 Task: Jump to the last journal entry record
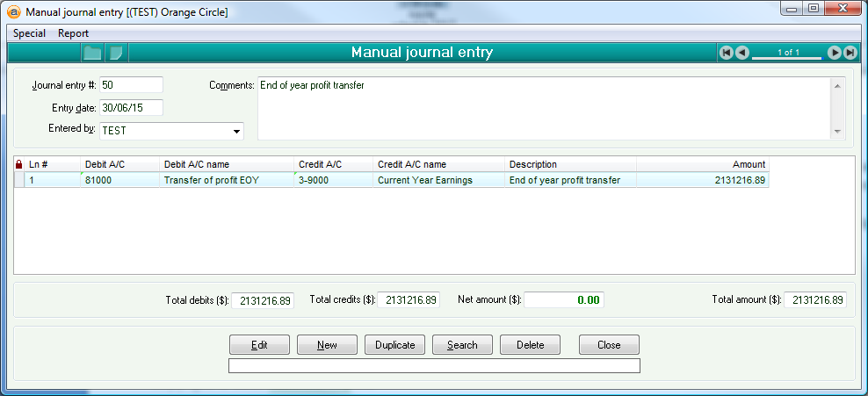pyautogui.click(x=850, y=53)
